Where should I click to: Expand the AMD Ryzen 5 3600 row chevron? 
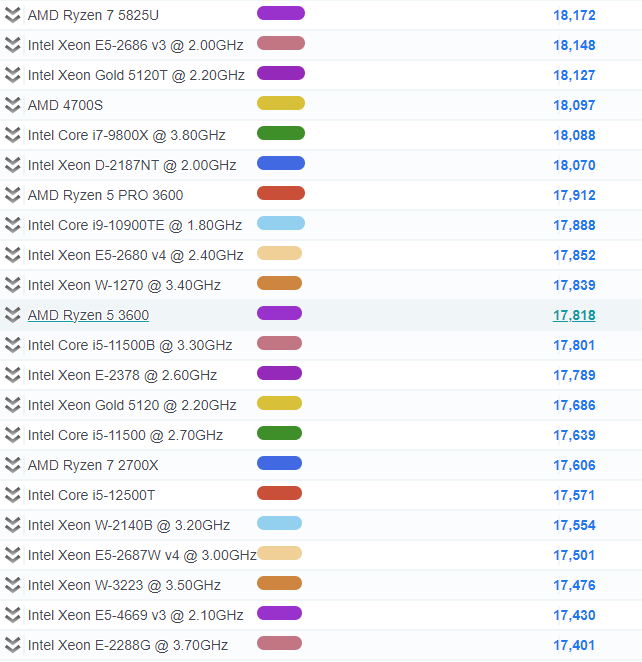point(13,315)
